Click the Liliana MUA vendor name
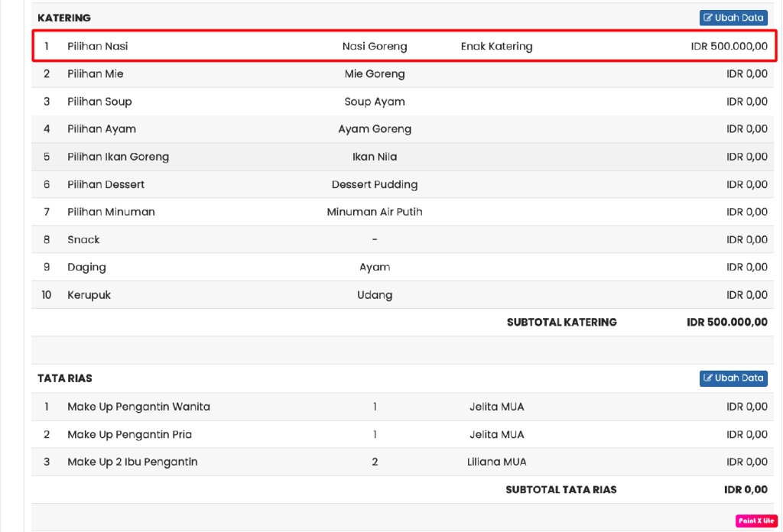This screenshot has width=783, height=532. pyautogui.click(x=496, y=462)
